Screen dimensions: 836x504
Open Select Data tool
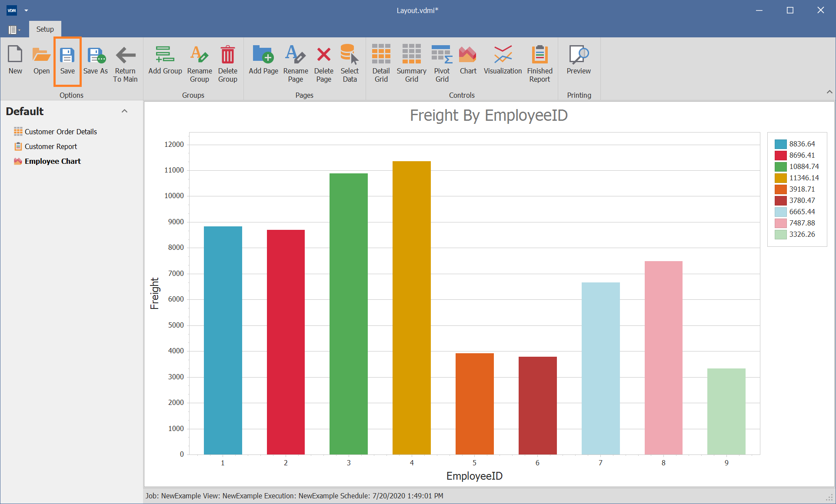pyautogui.click(x=350, y=64)
